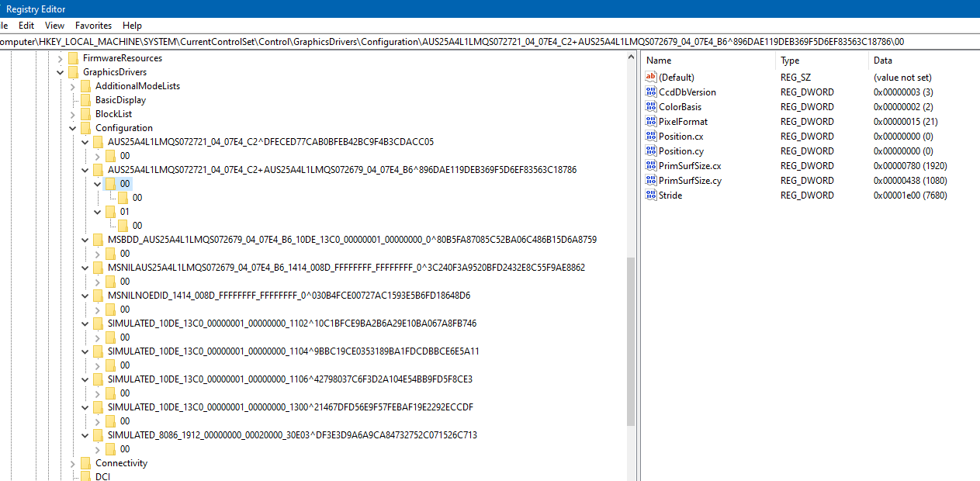Click the folder icon for GraphicsDrivers key
The image size is (980, 481).
[x=73, y=72]
